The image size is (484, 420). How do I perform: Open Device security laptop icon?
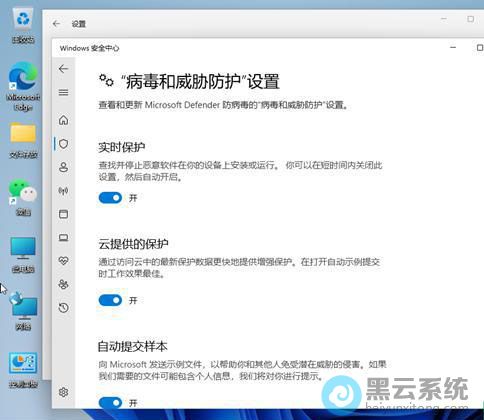[63, 237]
